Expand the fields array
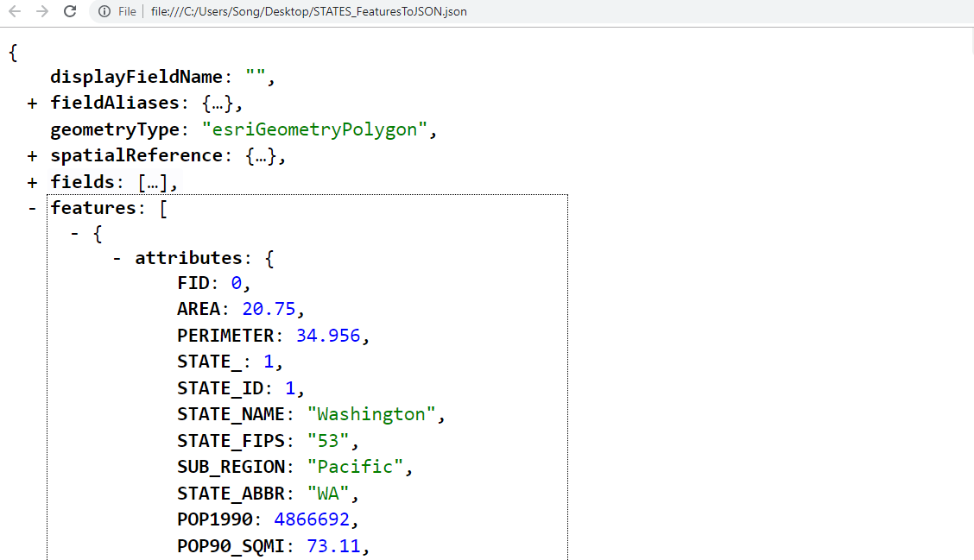 coord(32,181)
